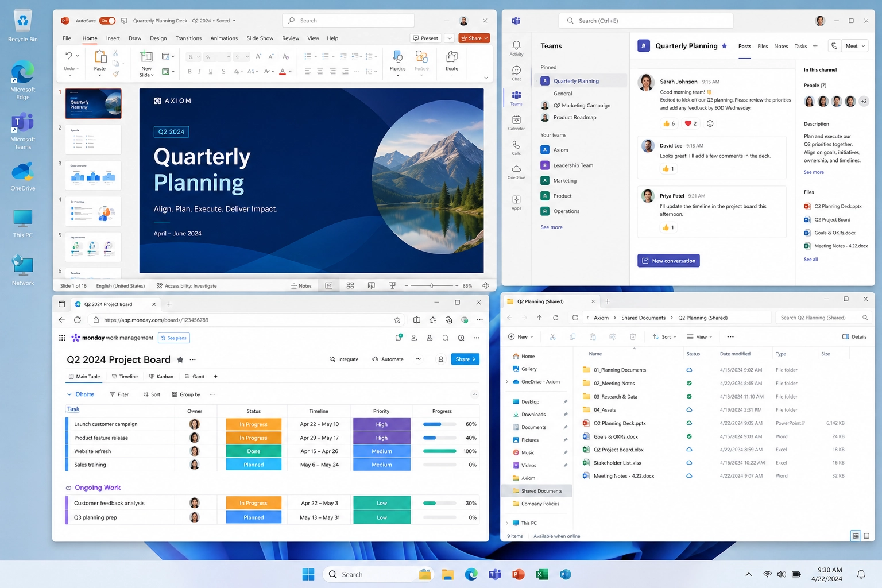
Task: Click the New Slide icon in PowerPoint
Action: (146, 57)
